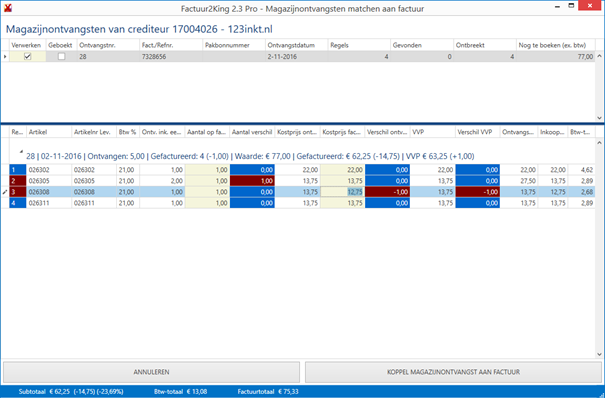Viewport: 605px width, 398px height.
Task: Click the lower grid scrollbar up arrow
Action: tap(600, 143)
